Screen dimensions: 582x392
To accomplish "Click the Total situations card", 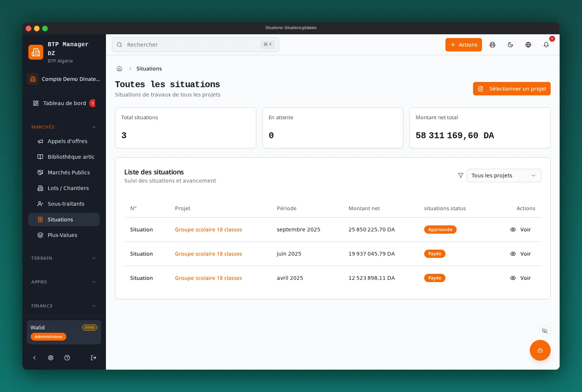I will click(185, 128).
